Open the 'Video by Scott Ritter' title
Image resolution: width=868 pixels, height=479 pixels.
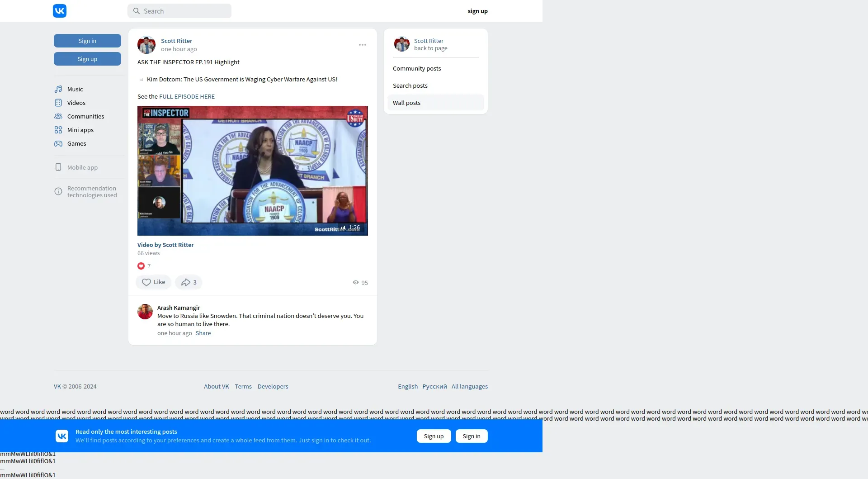point(165,245)
